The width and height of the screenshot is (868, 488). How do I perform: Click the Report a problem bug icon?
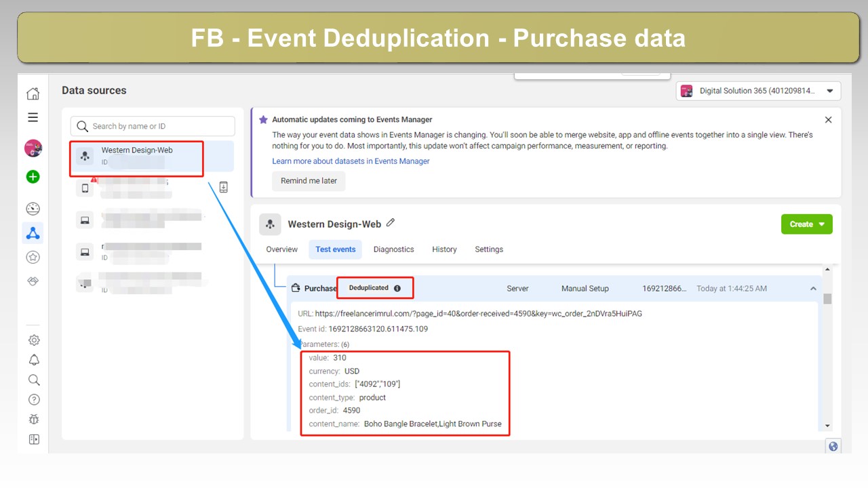click(34, 420)
